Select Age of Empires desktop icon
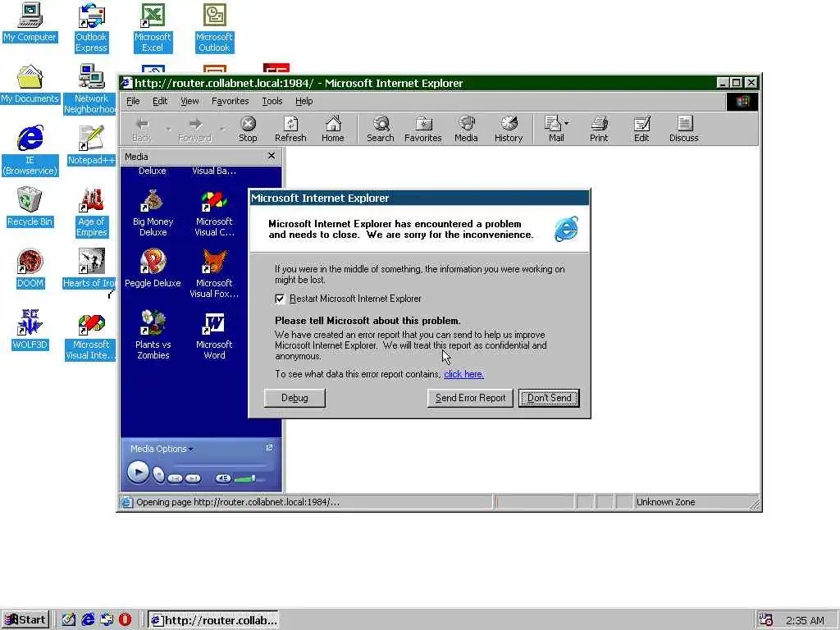The height and width of the screenshot is (630, 840). click(x=91, y=212)
